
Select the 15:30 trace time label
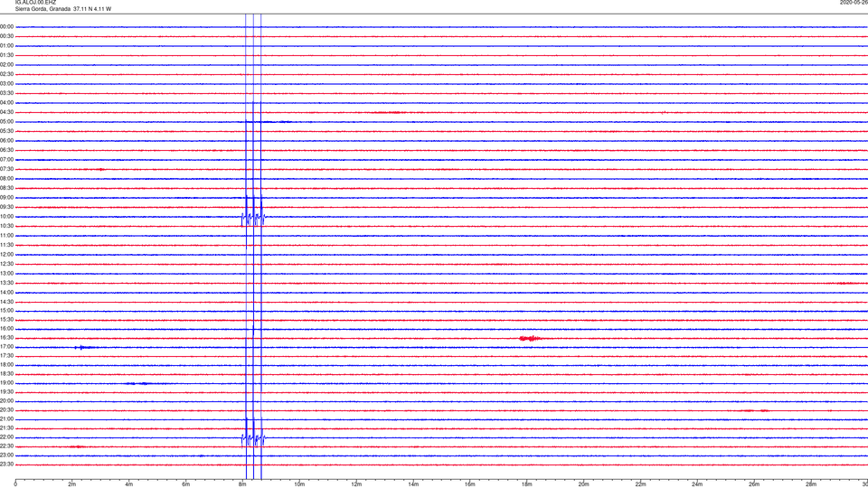tap(6, 320)
